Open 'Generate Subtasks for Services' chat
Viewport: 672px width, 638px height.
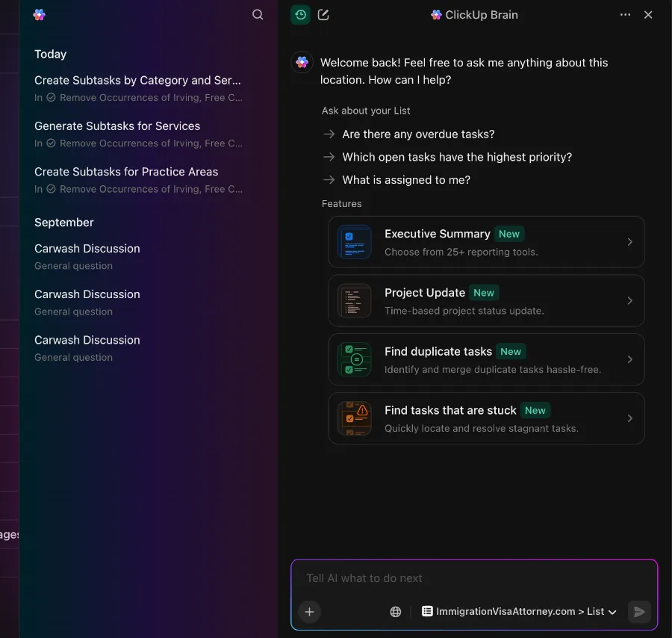[x=117, y=126]
